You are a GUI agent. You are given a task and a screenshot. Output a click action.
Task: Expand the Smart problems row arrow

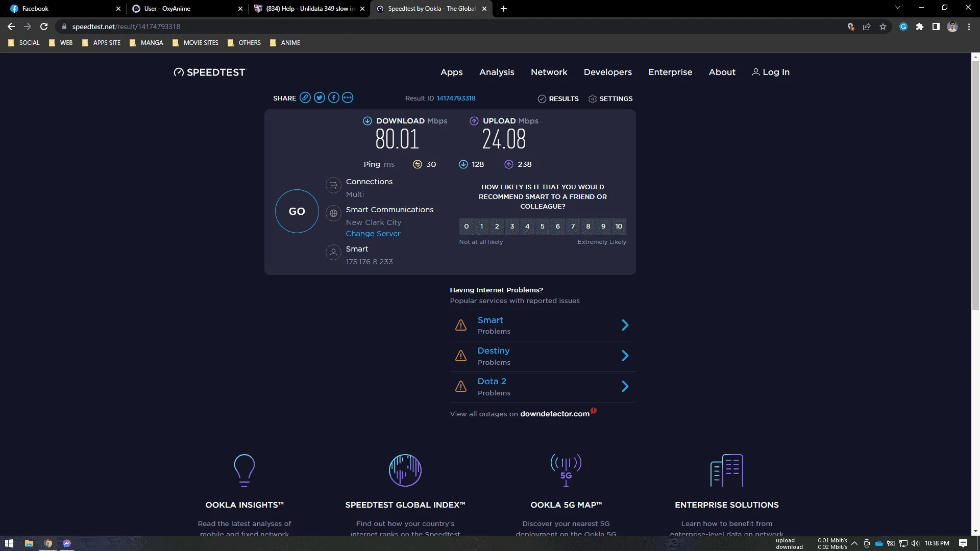[625, 325]
